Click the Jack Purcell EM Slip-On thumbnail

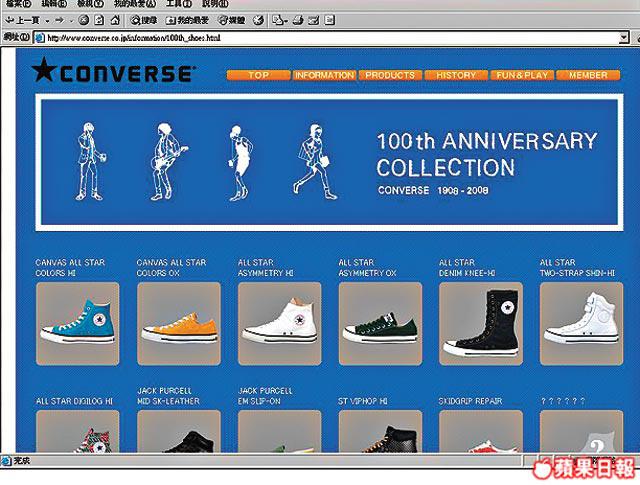[x=280, y=431]
